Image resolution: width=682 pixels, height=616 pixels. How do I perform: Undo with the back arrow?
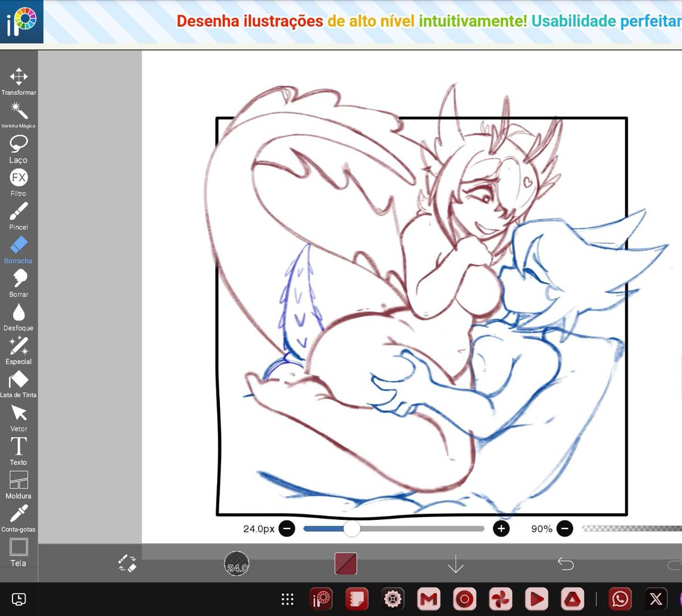click(x=565, y=563)
